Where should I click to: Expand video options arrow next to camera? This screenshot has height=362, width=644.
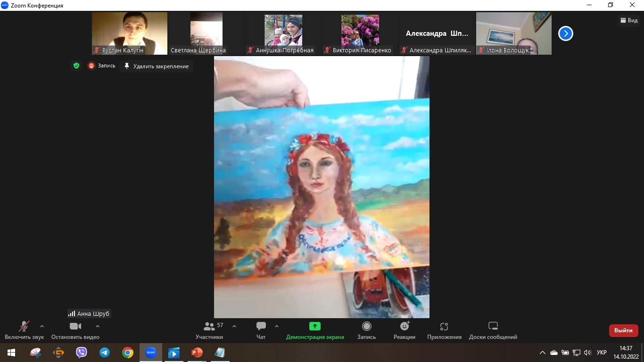98,326
